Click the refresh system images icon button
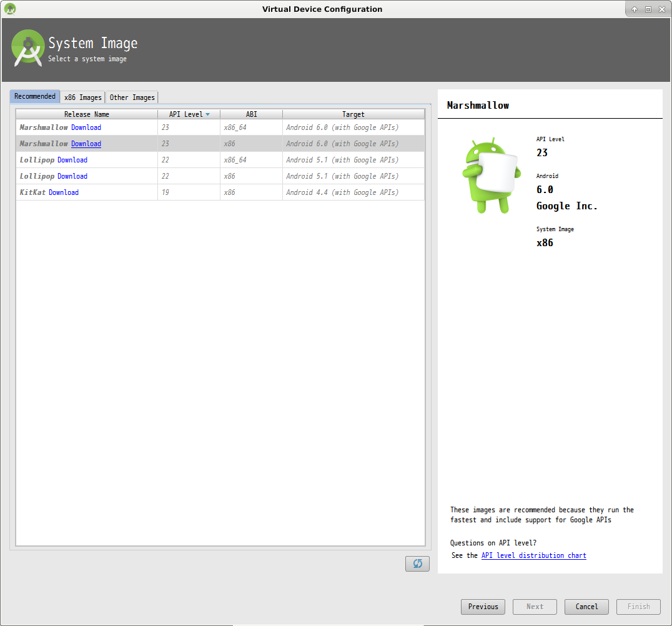672x626 pixels. click(417, 564)
